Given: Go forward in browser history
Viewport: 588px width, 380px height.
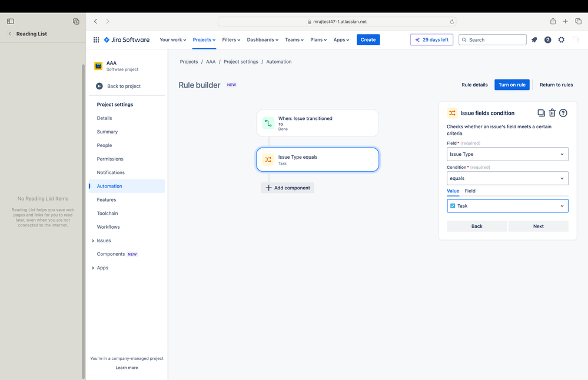Looking at the screenshot, I should [108, 21].
